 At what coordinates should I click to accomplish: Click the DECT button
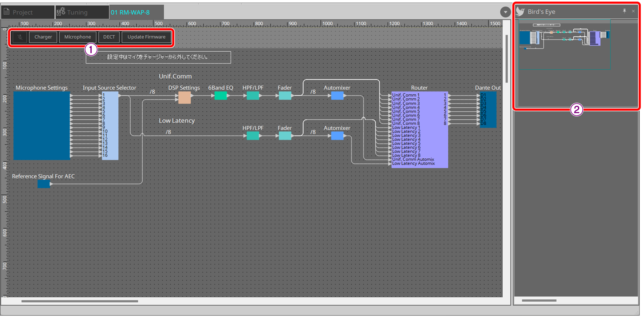(x=109, y=37)
